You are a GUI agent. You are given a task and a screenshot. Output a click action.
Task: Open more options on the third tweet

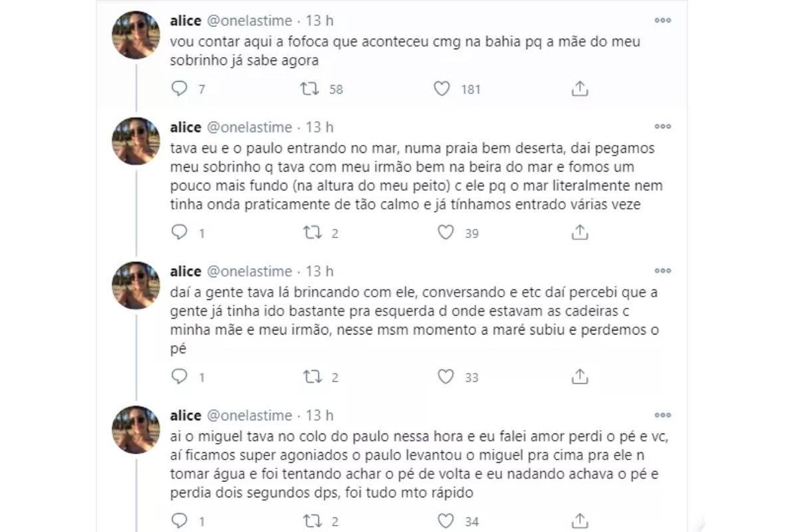click(x=662, y=271)
